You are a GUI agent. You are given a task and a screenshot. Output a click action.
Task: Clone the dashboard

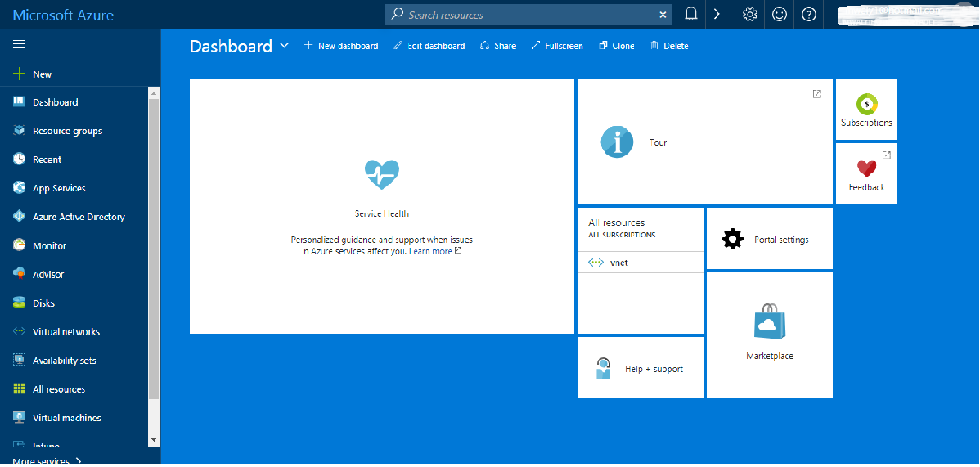pyautogui.click(x=616, y=46)
